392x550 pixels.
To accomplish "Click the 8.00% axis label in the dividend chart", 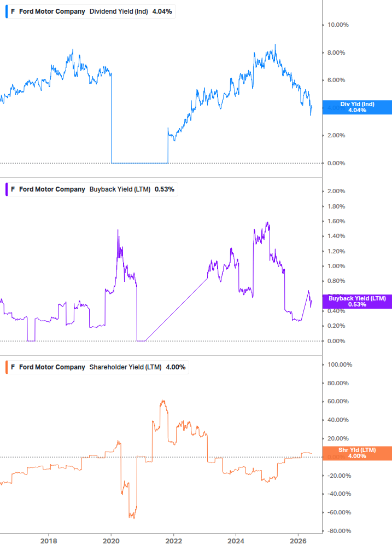I will tap(336, 53).
